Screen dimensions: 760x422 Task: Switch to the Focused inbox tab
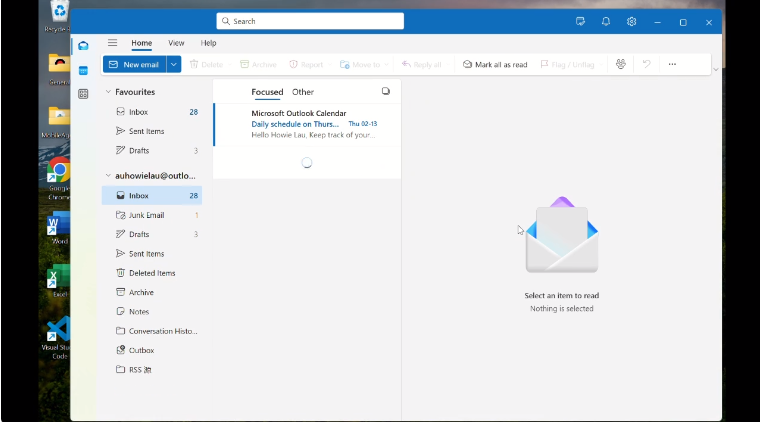(x=267, y=92)
